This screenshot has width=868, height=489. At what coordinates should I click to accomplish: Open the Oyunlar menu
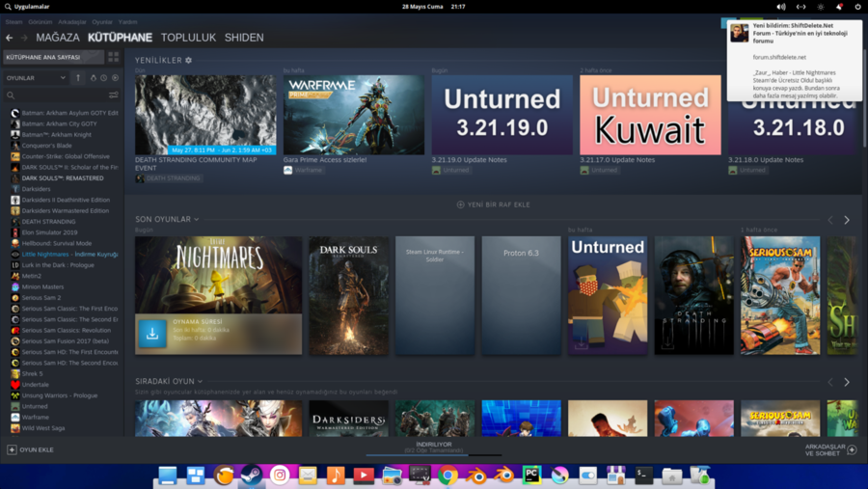(x=102, y=22)
